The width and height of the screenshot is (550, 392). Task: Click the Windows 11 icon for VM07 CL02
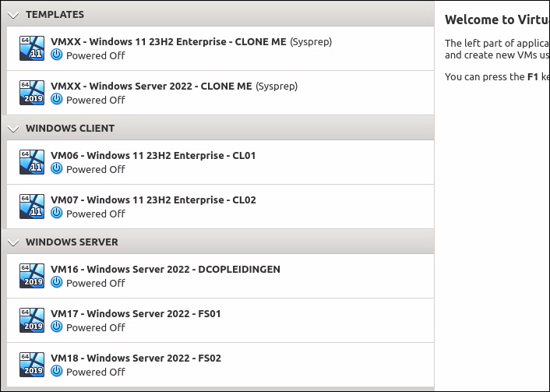click(x=32, y=207)
